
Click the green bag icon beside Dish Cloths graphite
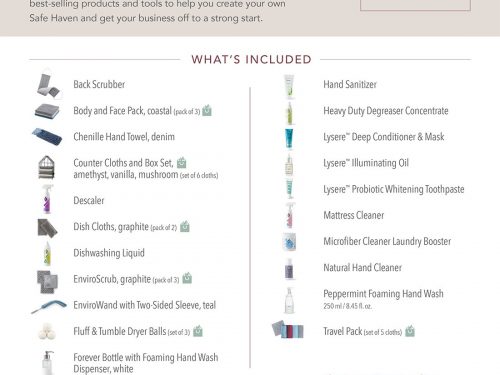point(185,226)
